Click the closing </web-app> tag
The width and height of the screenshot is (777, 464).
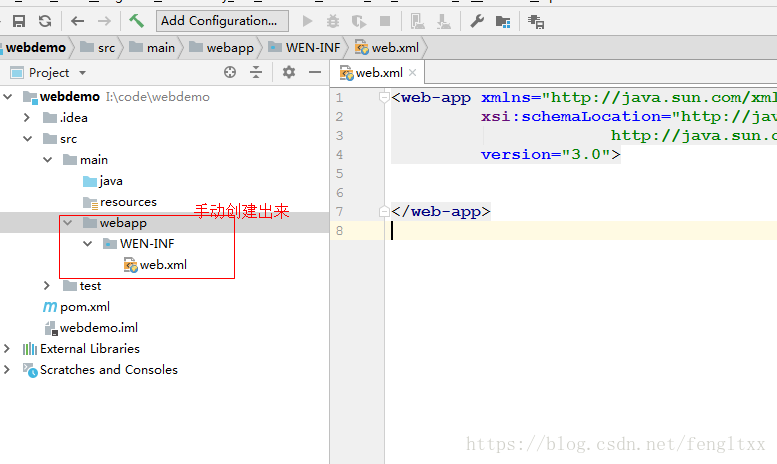coord(441,212)
